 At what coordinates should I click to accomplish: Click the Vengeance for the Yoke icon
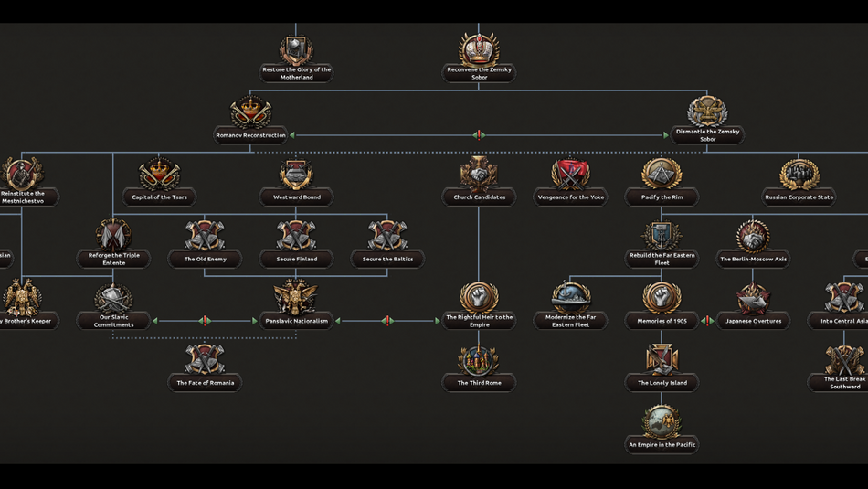click(570, 174)
